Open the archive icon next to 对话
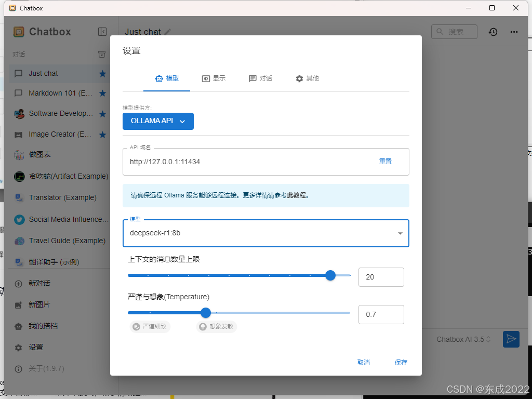Screen dimensions: 532x399 pyautogui.click(x=102, y=54)
